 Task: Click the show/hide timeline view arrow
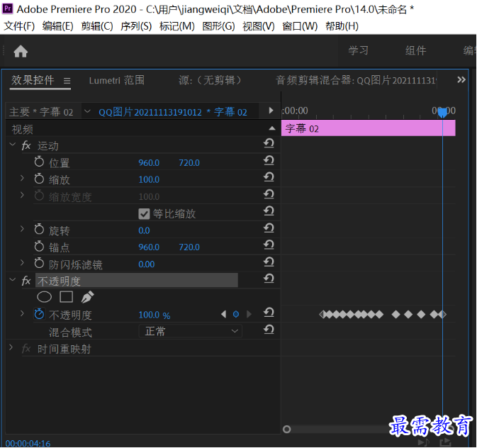coord(271,110)
